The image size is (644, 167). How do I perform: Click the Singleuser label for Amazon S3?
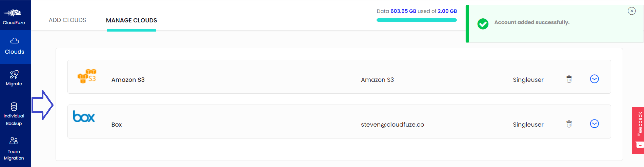point(528,80)
